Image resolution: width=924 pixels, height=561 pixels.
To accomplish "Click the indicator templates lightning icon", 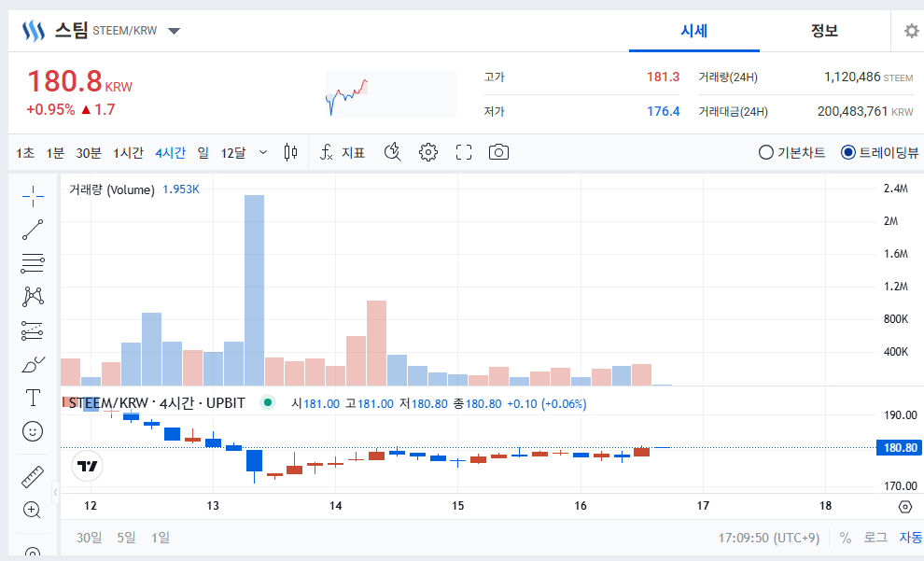I will tap(392, 153).
